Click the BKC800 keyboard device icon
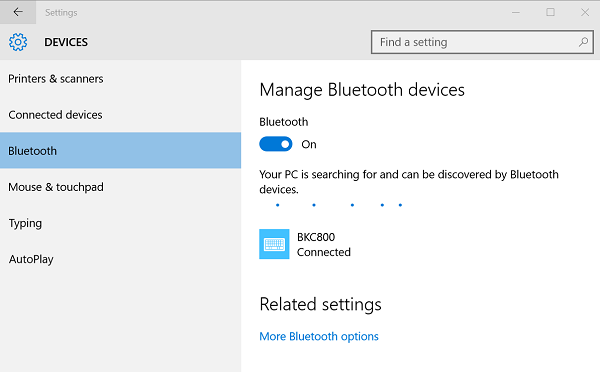The image size is (600, 372). tap(274, 244)
